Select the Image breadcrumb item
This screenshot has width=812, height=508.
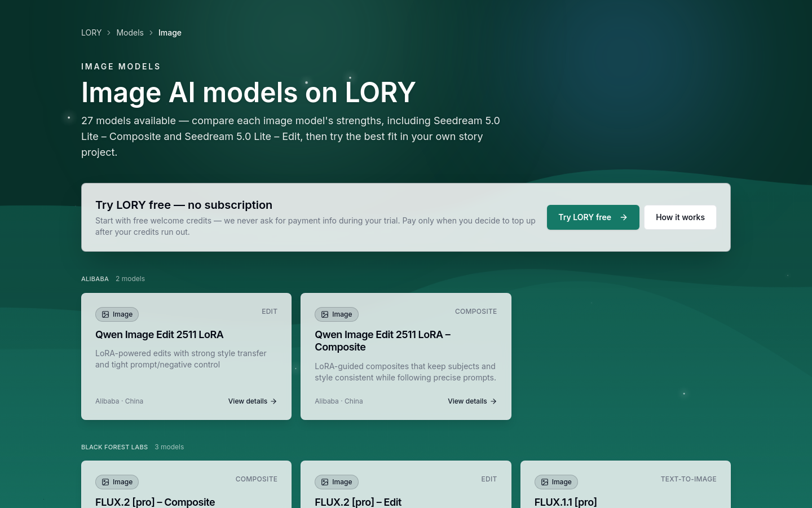(170, 33)
